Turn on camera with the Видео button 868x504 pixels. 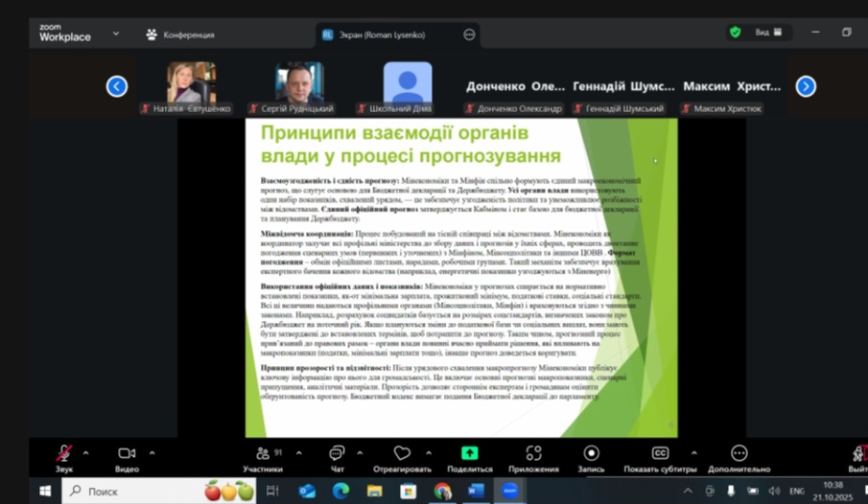[127, 454]
